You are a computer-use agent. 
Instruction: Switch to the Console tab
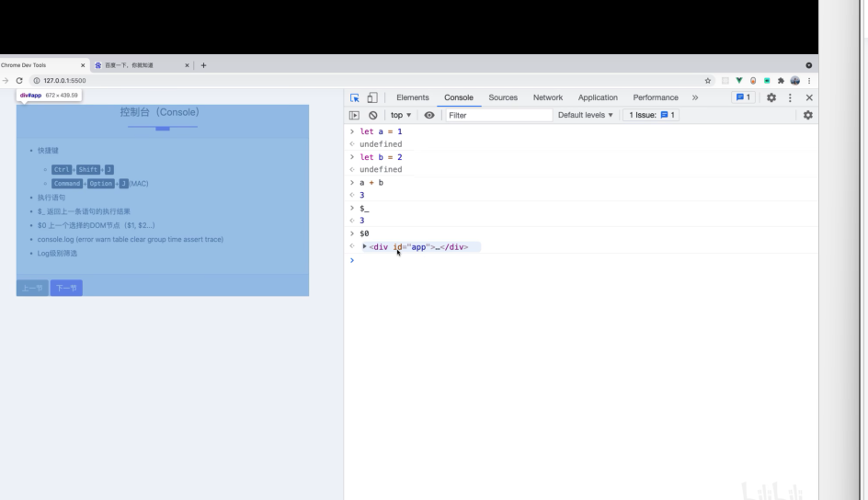tap(458, 97)
